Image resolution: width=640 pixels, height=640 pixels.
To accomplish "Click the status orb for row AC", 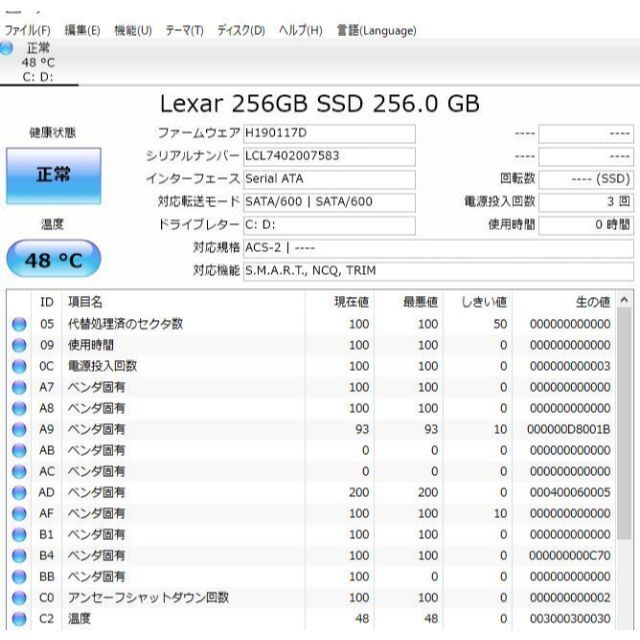I will [19, 471].
